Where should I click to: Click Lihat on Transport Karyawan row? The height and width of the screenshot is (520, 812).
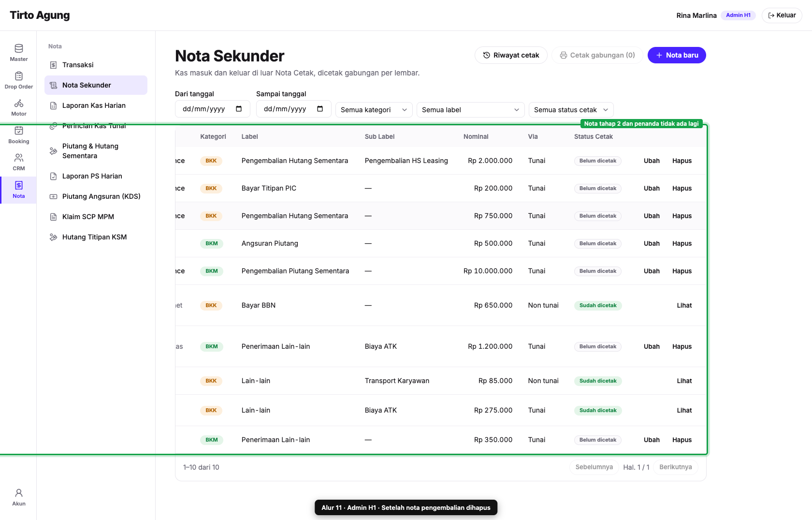pos(684,381)
